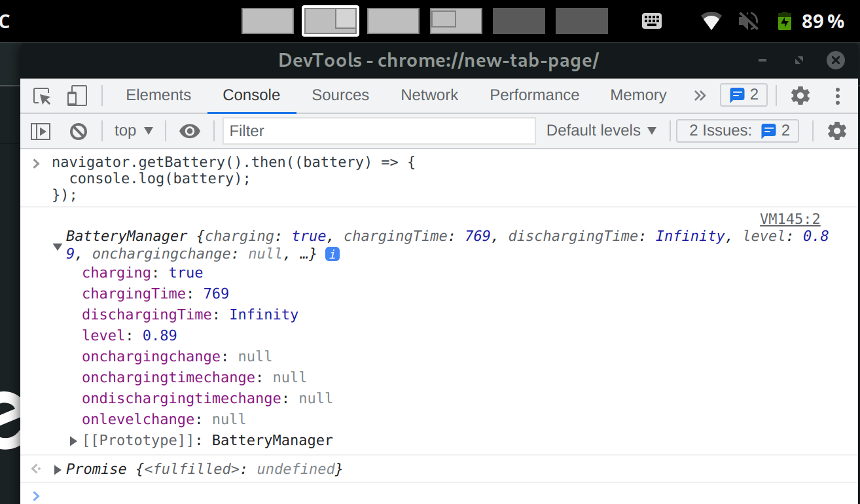Collapse the BatteryManager object tree
860x504 pixels.
coord(58,247)
